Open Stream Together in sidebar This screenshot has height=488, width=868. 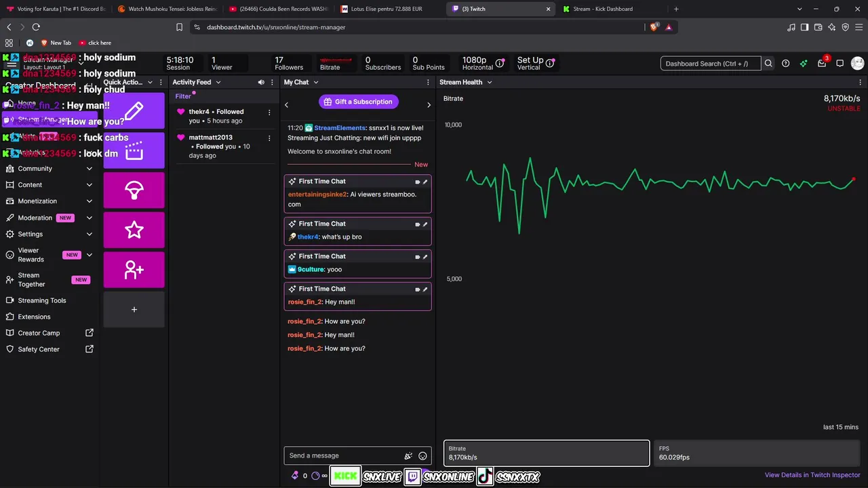click(50, 280)
